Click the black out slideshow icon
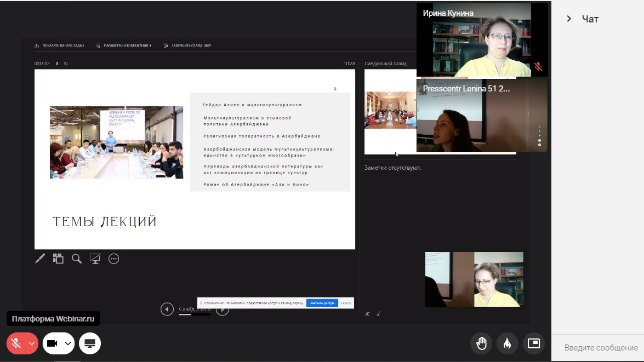Viewport: 644px width, 362px height. click(95, 258)
